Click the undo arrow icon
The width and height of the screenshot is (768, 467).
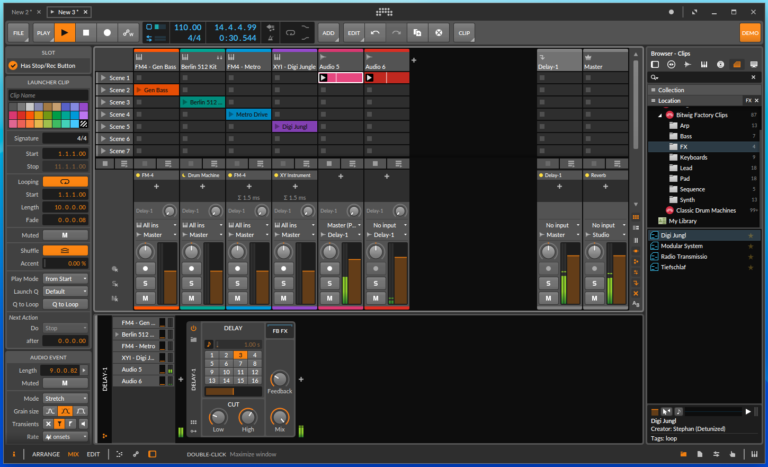[375, 33]
